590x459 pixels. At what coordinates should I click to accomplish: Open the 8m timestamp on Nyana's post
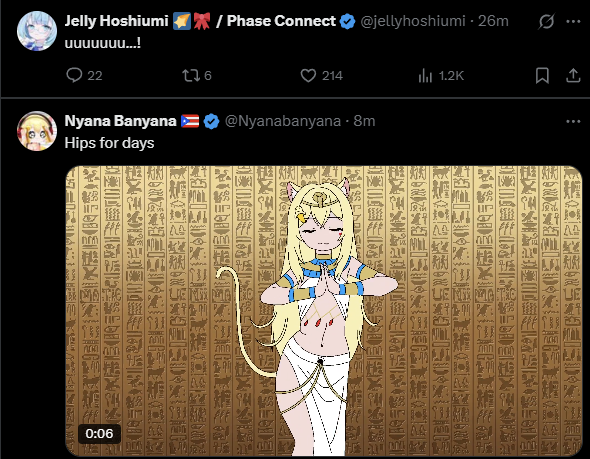[x=364, y=121]
